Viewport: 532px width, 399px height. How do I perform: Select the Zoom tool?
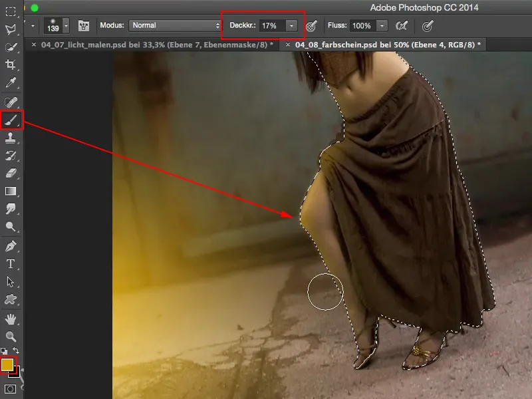(11, 336)
